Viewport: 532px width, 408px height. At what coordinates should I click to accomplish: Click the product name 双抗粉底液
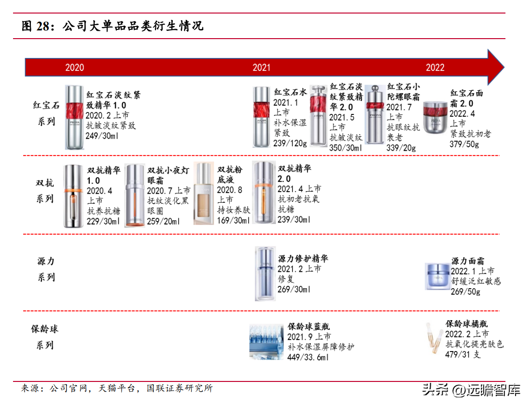[230, 174]
